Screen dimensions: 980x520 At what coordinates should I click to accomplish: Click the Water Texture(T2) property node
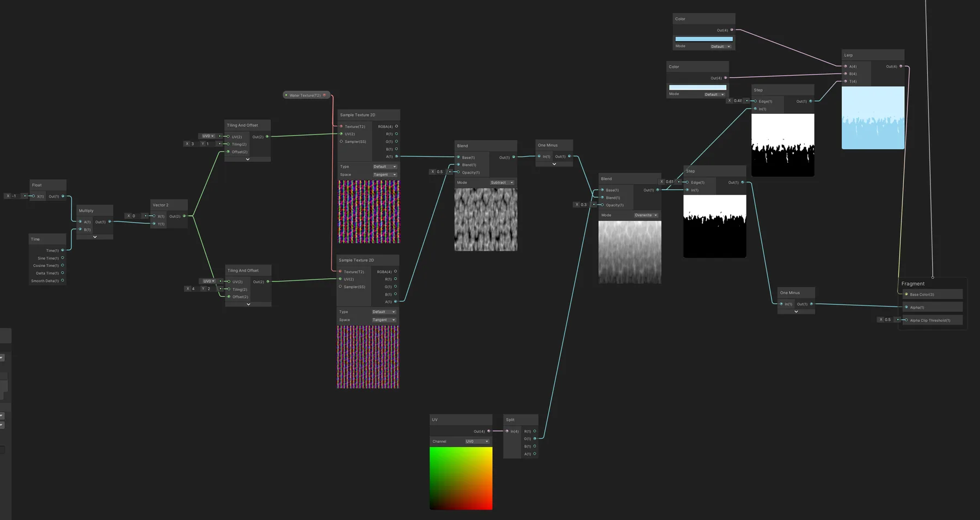(305, 95)
